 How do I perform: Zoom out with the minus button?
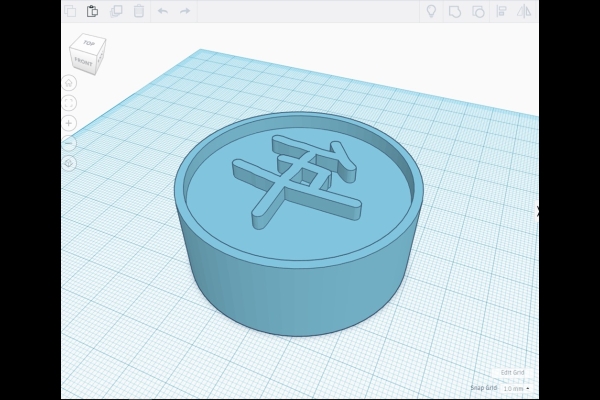pos(69,143)
